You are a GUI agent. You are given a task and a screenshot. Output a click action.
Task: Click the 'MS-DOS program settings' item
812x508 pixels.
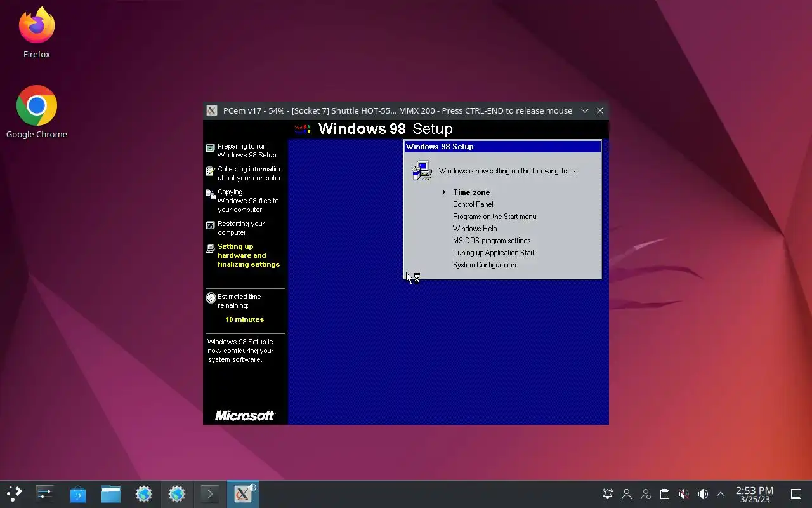pyautogui.click(x=492, y=241)
